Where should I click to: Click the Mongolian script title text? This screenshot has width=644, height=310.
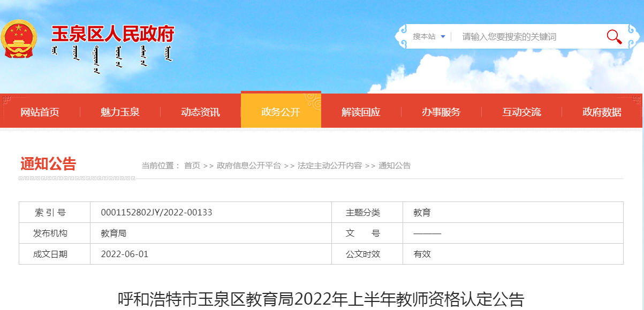point(112,59)
